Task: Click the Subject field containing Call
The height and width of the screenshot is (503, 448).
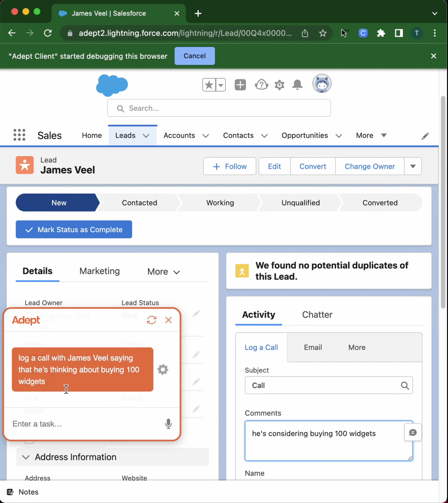Action: 329,385
